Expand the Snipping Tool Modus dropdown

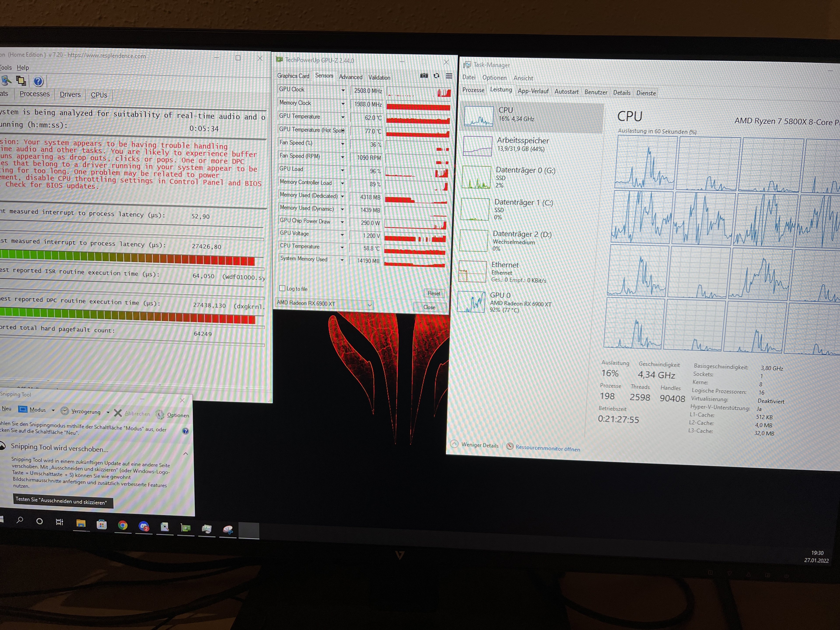click(x=53, y=410)
